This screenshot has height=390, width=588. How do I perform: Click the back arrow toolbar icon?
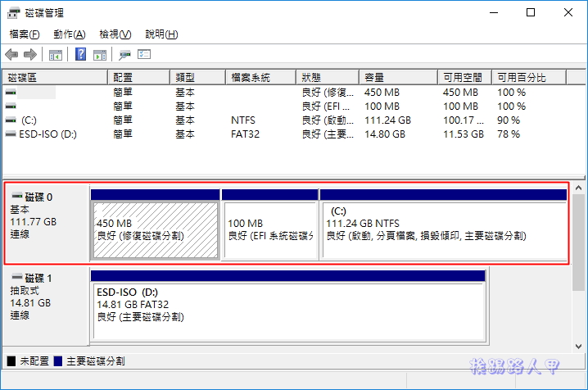click(11, 55)
